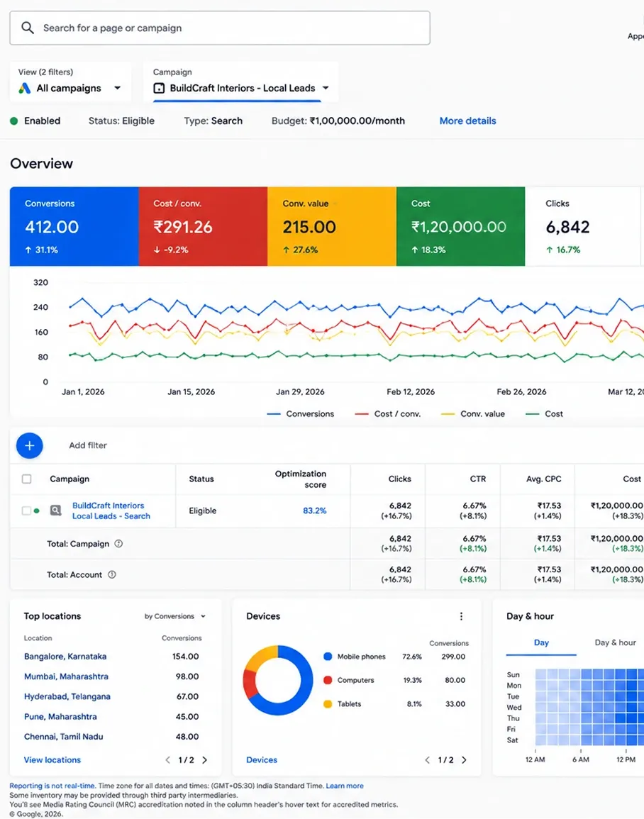Image resolution: width=644 pixels, height=819 pixels.
Task: Open the Devices card three-dot menu
Action: [x=461, y=616]
